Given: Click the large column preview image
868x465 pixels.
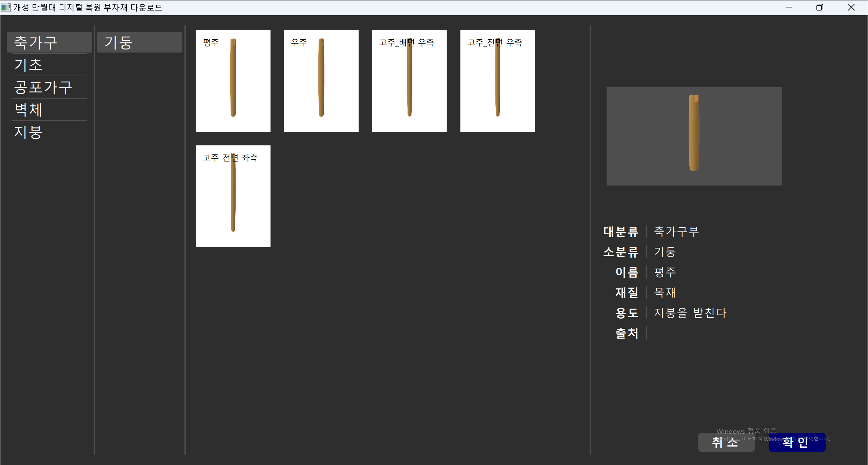Looking at the screenshot, I should coord(694,136).
